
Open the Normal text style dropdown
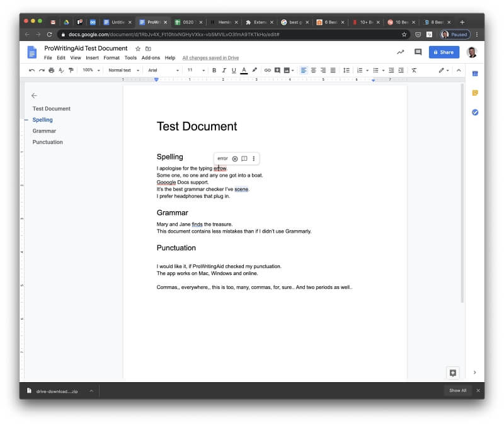click(x=123, y=70)
